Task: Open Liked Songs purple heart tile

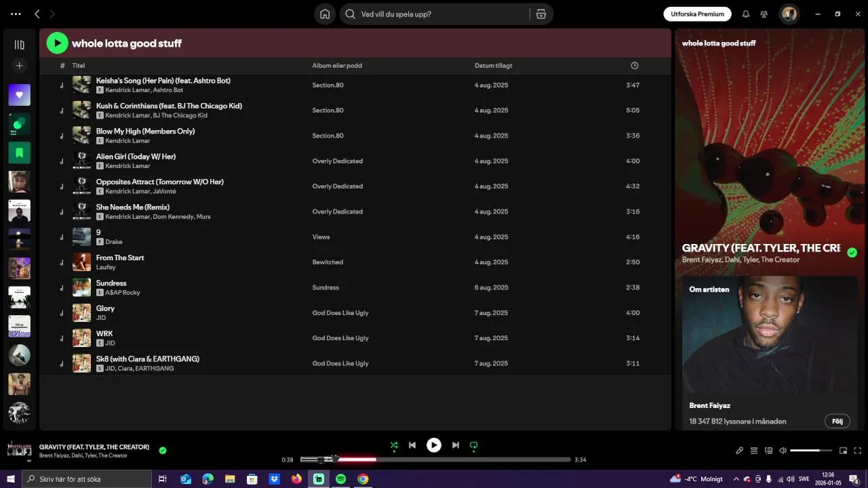Action: 19,95
